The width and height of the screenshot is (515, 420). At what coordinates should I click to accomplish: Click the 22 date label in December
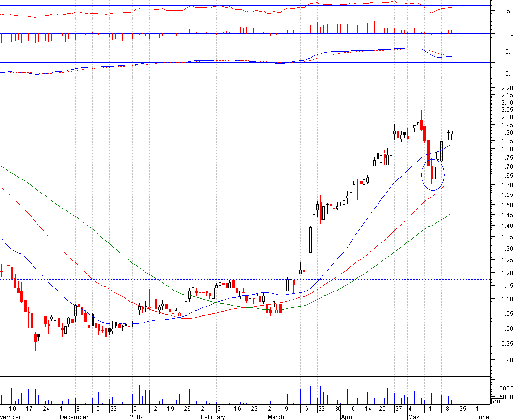pyautogui.click(x=113, y=409)
